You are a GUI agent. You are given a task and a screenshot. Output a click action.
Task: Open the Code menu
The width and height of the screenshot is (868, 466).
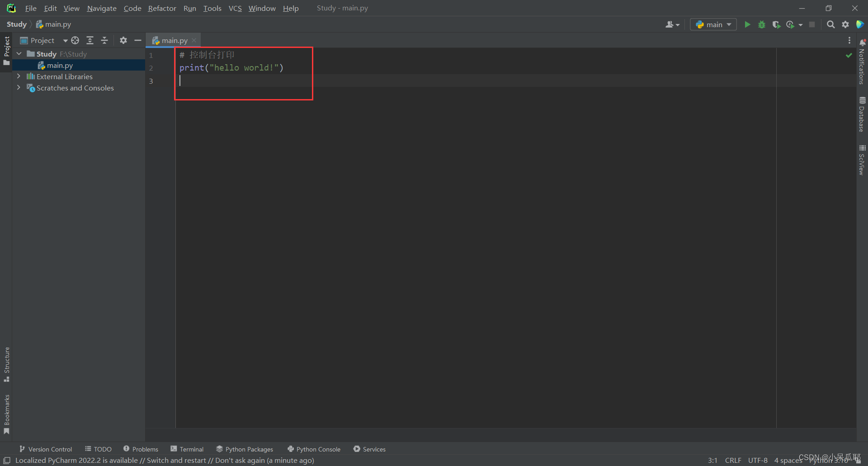132,8
